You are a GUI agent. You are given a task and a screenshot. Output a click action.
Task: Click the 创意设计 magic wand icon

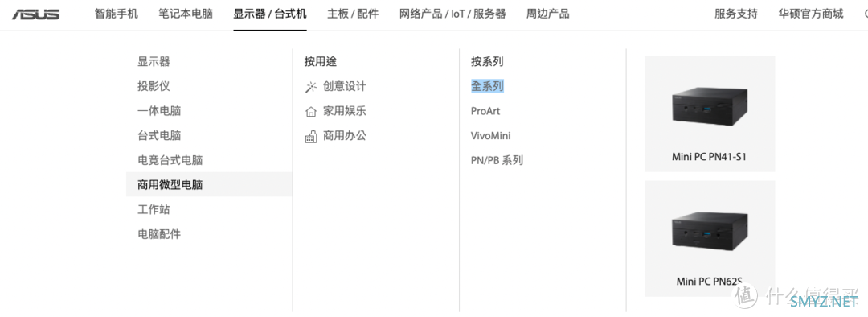(311, 87)
